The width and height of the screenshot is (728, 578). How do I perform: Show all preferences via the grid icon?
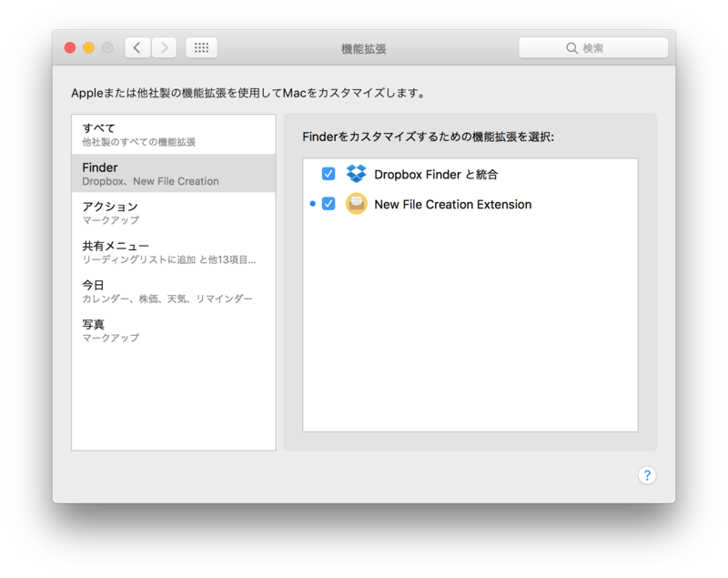coord(201,48)
